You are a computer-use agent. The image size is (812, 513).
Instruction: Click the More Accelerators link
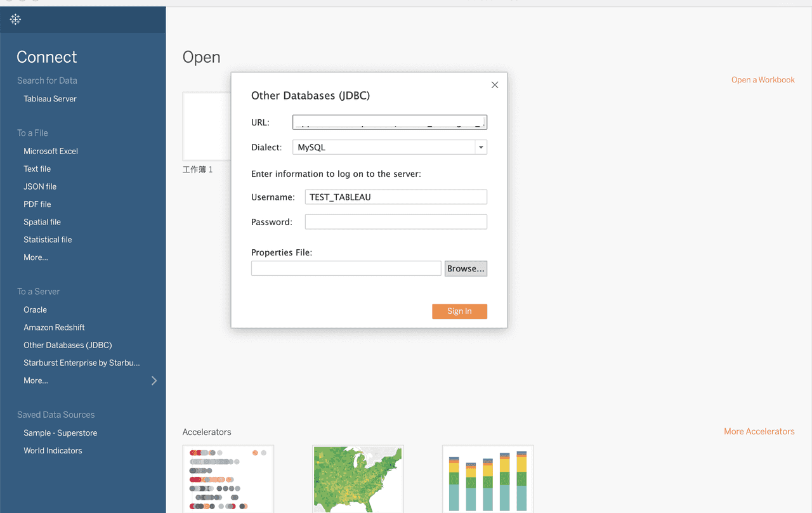pos(759,431)
